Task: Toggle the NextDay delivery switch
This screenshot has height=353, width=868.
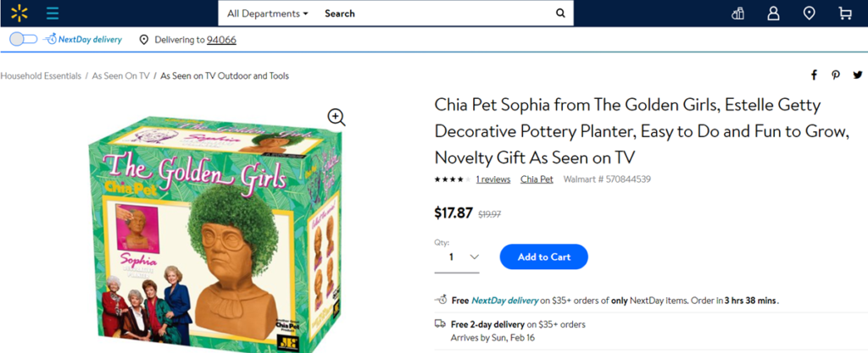Action: (25, 39)
